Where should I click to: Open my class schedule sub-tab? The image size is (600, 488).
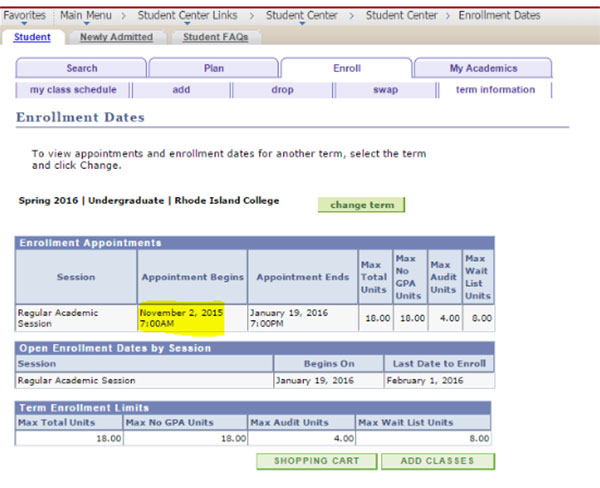(71, 90)
